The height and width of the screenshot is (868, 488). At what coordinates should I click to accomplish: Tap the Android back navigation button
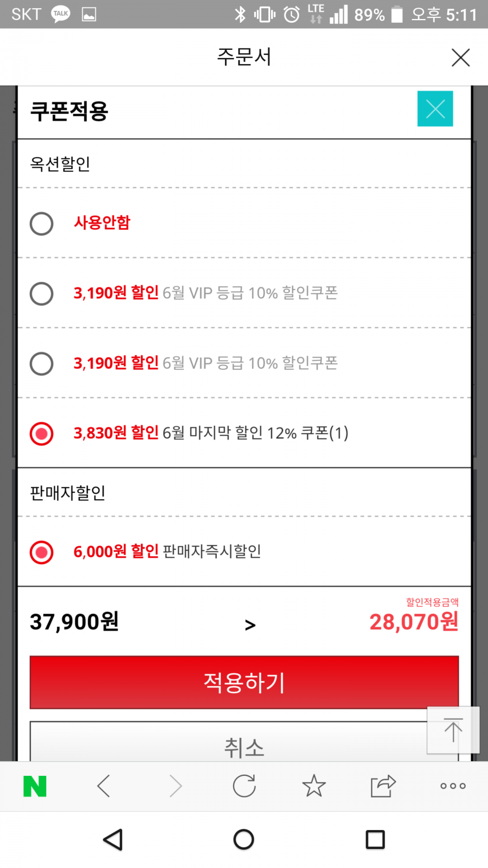[x=113, y=840]
